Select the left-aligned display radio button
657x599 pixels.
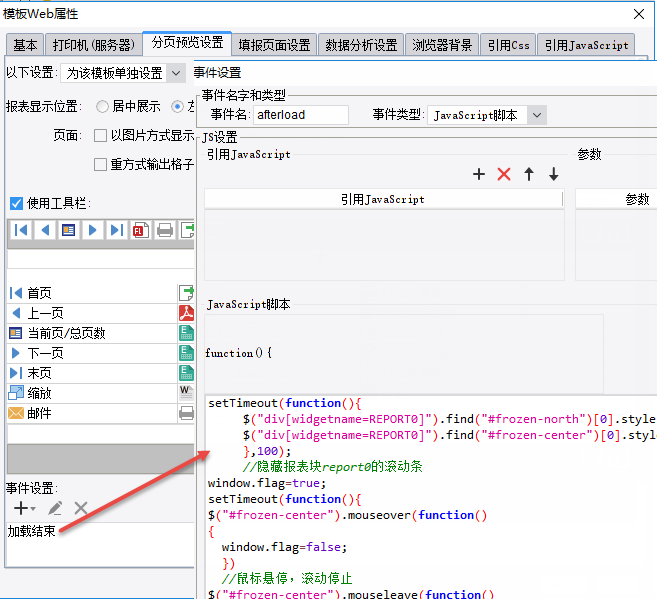coord(177,106)
